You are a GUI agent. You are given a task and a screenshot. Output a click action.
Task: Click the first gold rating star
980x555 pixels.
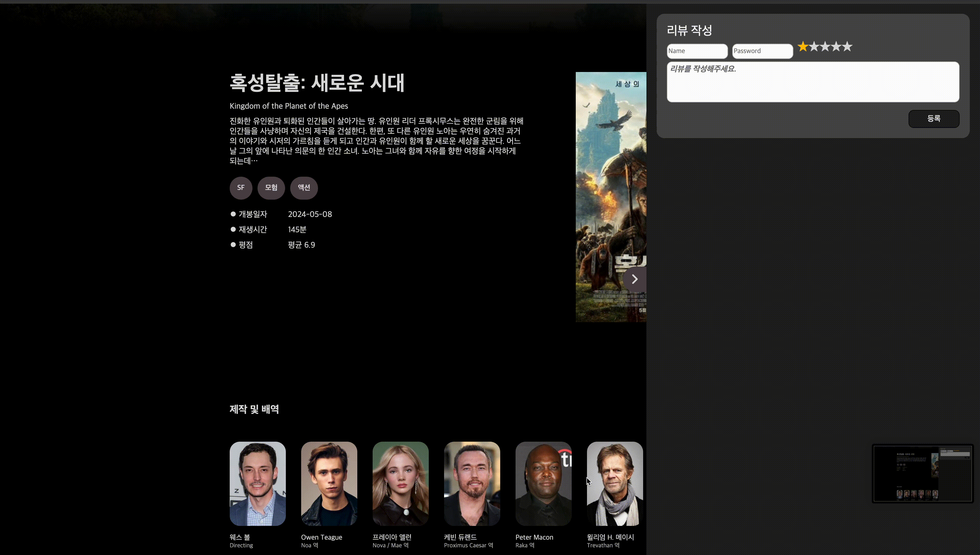803,46
